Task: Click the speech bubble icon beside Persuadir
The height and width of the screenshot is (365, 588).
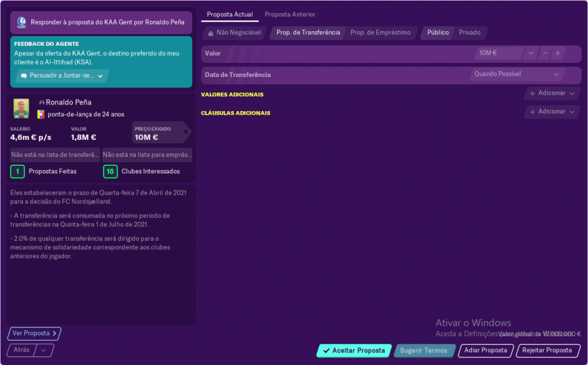Action: click(x=24, y=76)
